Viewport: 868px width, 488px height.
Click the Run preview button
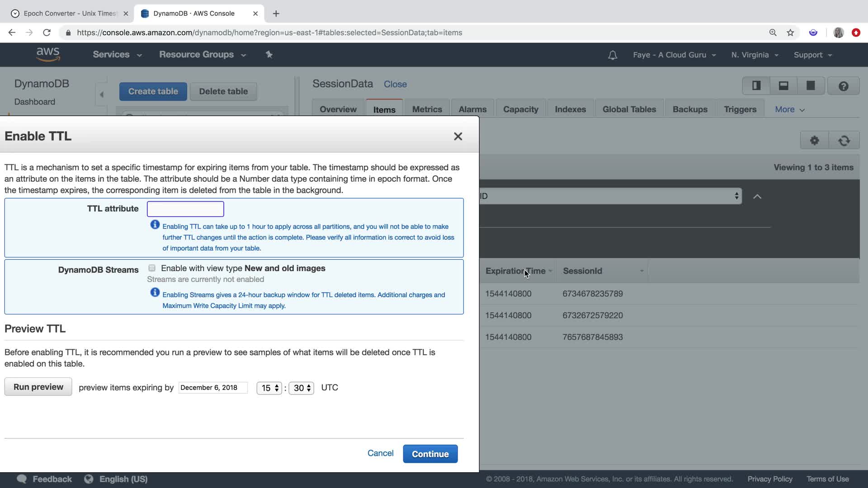(38, 387)
